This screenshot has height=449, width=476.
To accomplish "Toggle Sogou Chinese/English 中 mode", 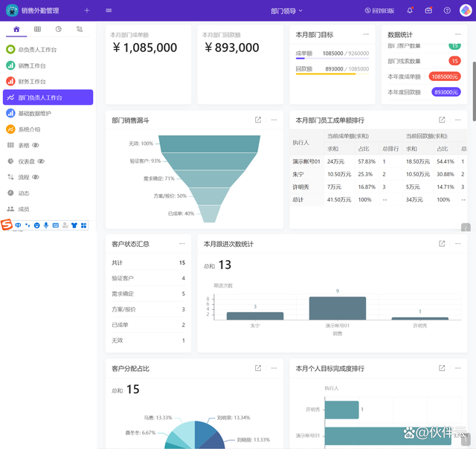I will [x=18, y=225].
